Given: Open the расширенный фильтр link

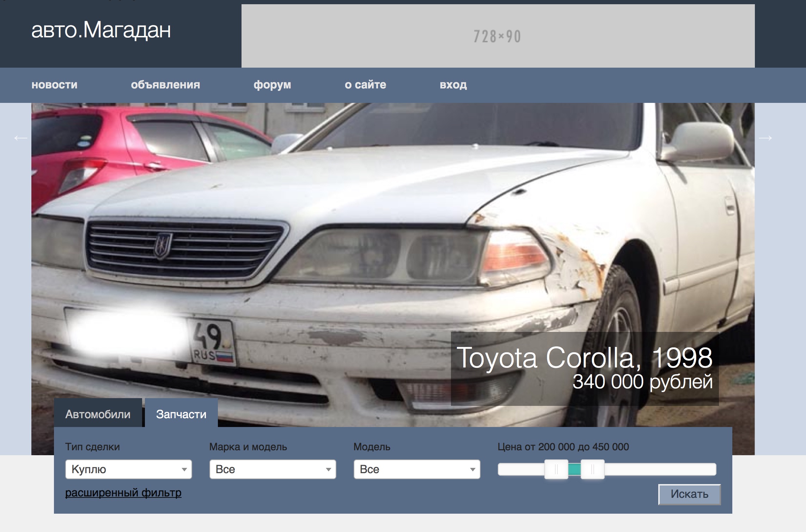Looking at the screenshot, I should (123, 493).
